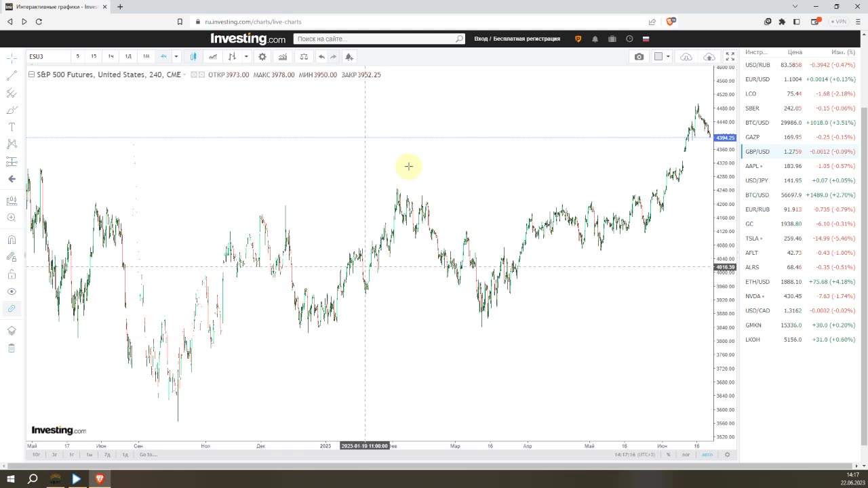Select the area chart style
This screenshot has width=868, height=488.
pos(213,56)
